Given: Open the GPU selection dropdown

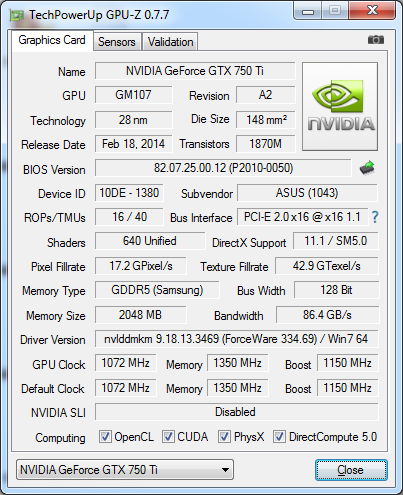Looking at the screenshot, I should click(125, 470).
